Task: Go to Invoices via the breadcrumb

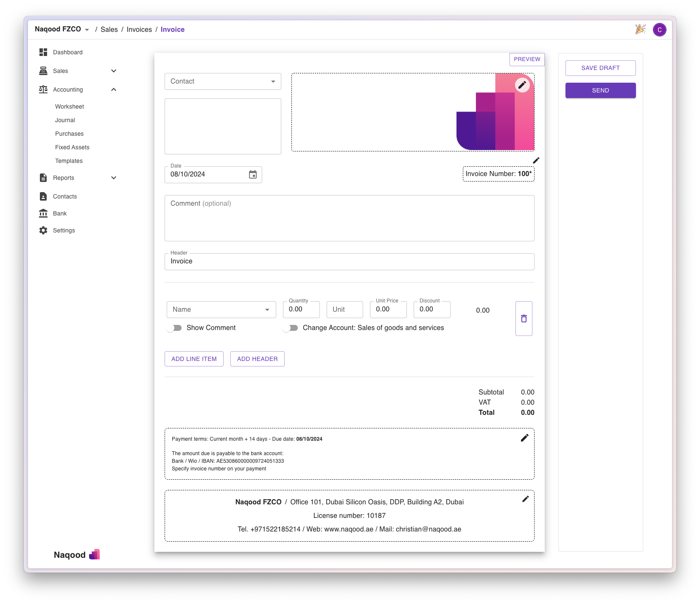Action: (x=139, y=29)
